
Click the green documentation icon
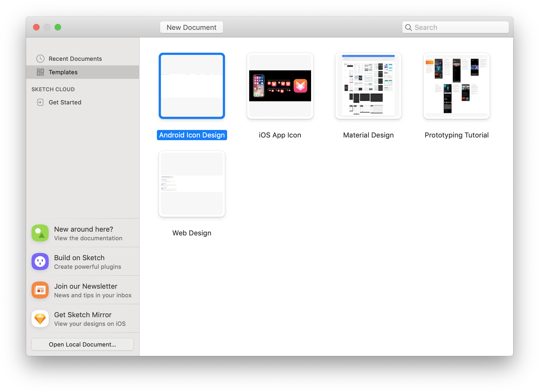(40, 233)
